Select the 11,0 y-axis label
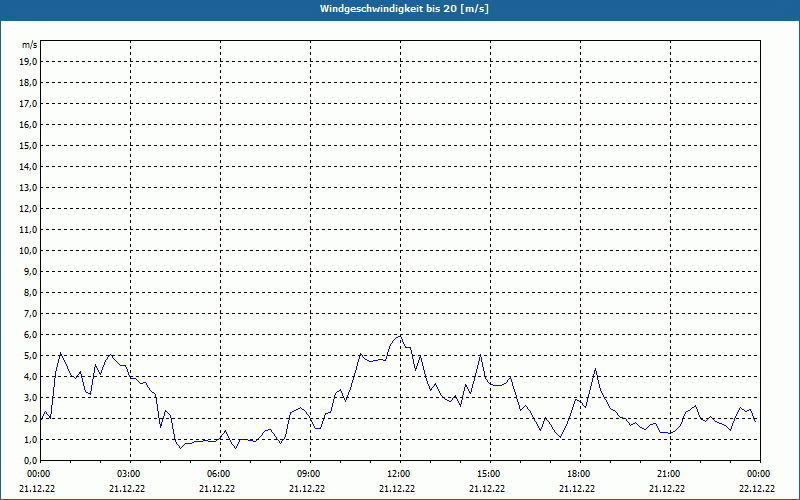The height and width of the screenshot is (500, 800). 28,230
